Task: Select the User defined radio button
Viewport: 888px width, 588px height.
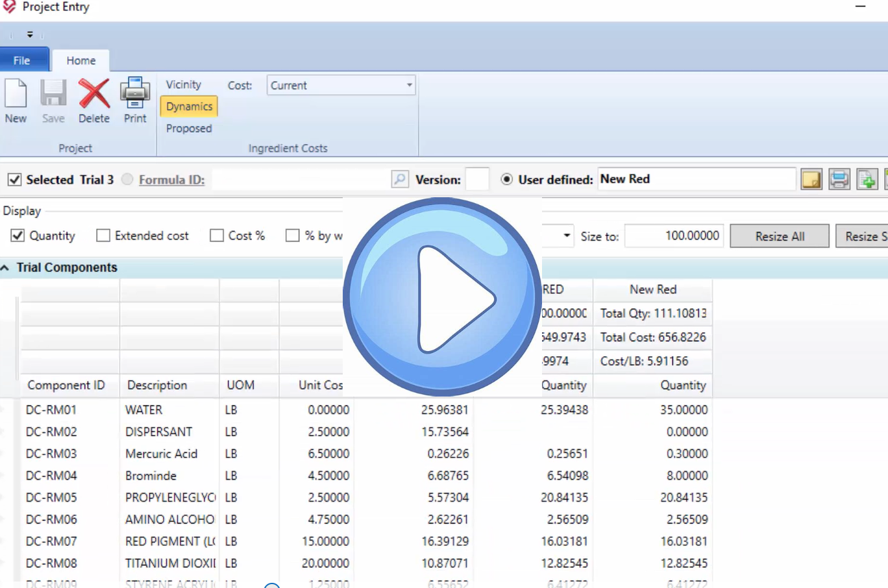Action: (x=507, y=179)
